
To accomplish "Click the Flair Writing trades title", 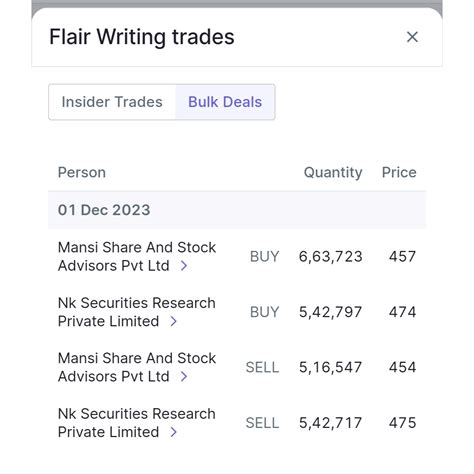I will click(x=142, y=37).
